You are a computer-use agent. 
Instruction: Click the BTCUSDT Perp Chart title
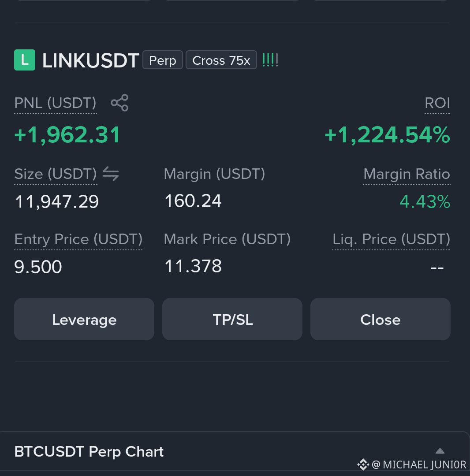(x=89, y=452)
